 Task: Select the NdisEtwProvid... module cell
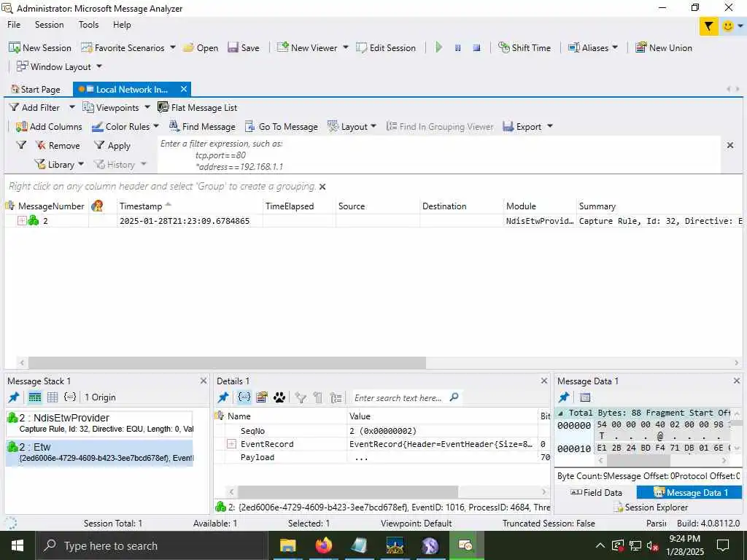click(539, 221)
